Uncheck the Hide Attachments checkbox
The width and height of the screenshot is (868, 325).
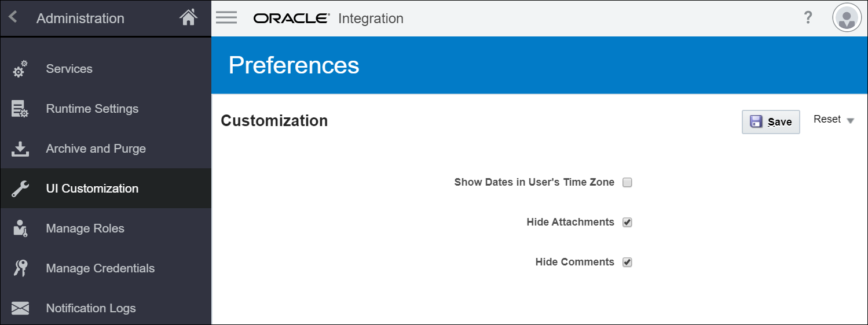(627, 223)
